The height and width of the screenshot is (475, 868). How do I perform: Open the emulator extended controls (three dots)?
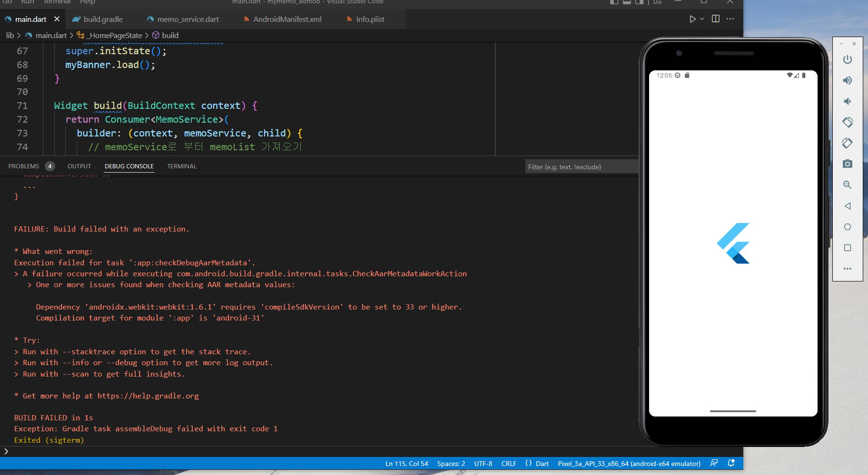click(847, 269)
